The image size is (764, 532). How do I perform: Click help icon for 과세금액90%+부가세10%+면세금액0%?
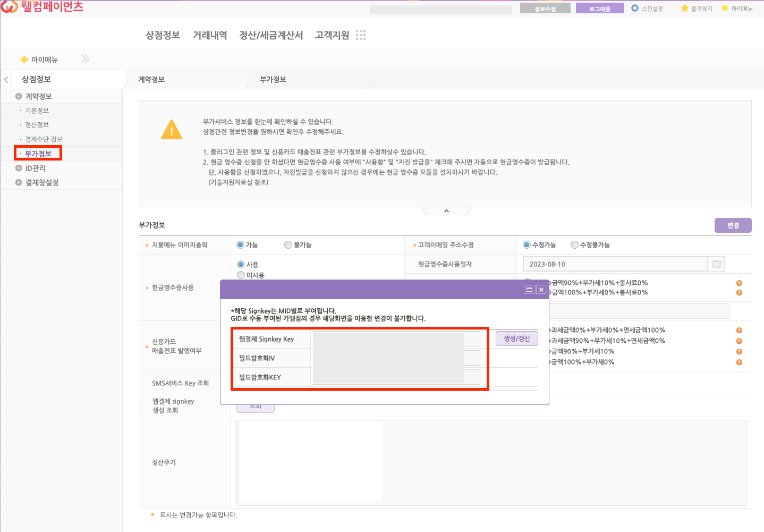(739, 341)
